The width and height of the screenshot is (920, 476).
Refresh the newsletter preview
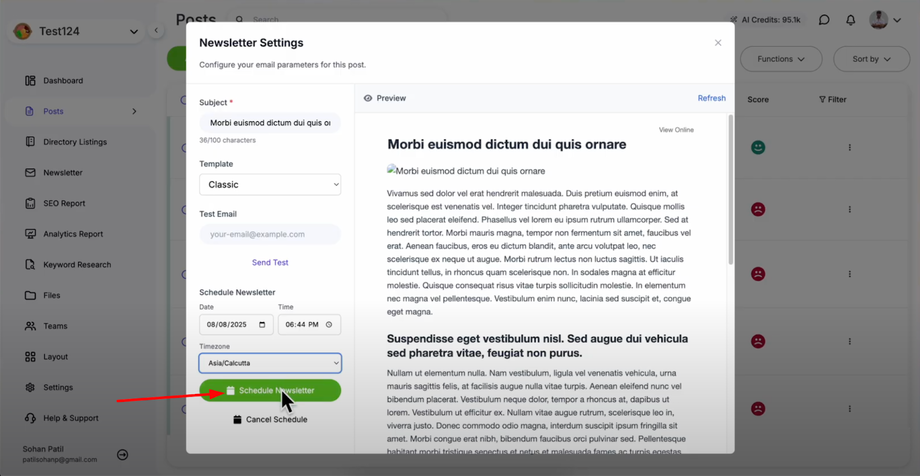[x=711, y=98]
